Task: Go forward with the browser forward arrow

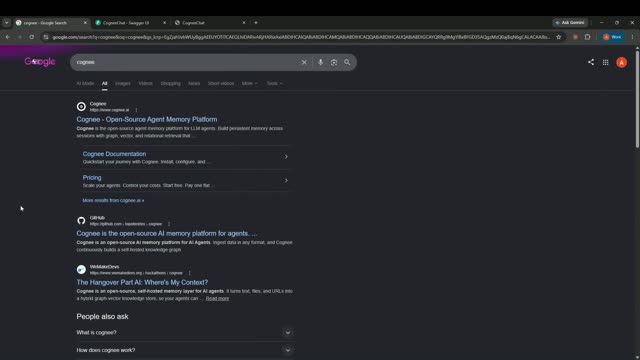Action: click(19, 37)
